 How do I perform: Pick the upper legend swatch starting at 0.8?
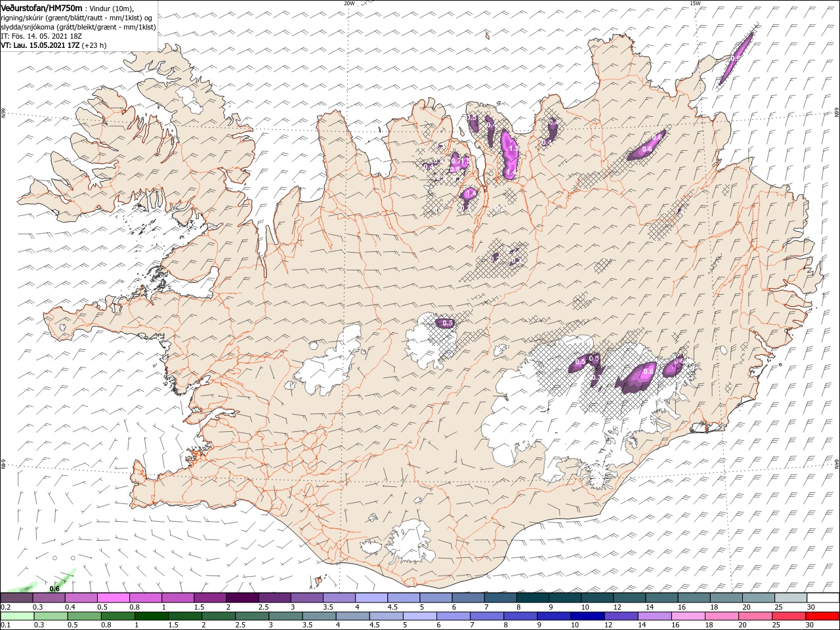pyautogui.click(x=145, y=598)
